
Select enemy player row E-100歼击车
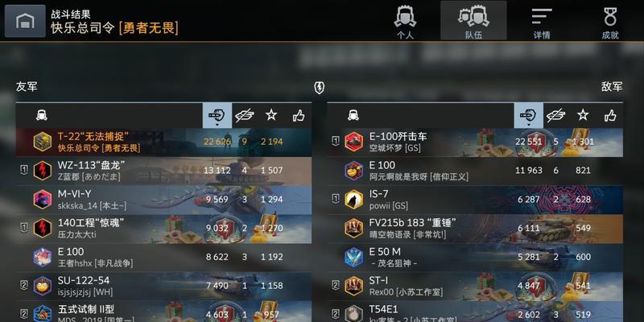pos(475,142)
